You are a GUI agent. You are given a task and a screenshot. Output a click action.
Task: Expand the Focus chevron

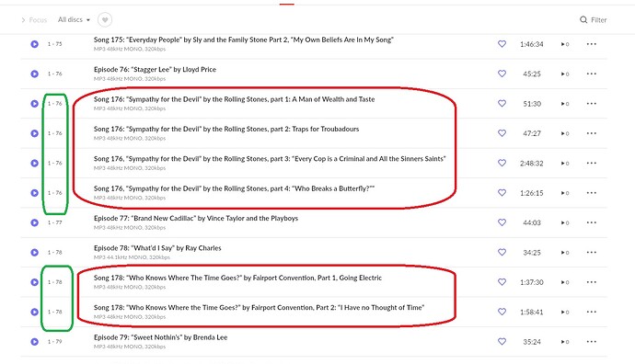tap(23, 20)
